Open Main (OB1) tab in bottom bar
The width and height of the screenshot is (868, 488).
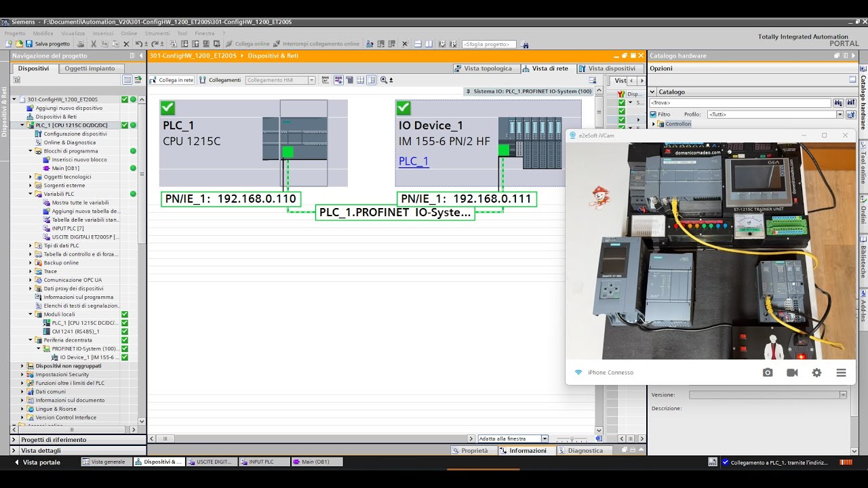(316, 462)
